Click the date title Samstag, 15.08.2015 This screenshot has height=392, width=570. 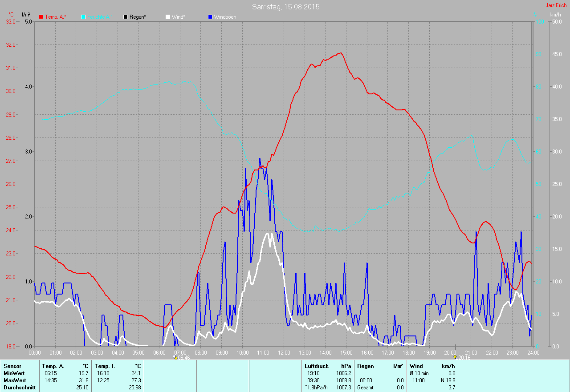(x=285, y=7)
